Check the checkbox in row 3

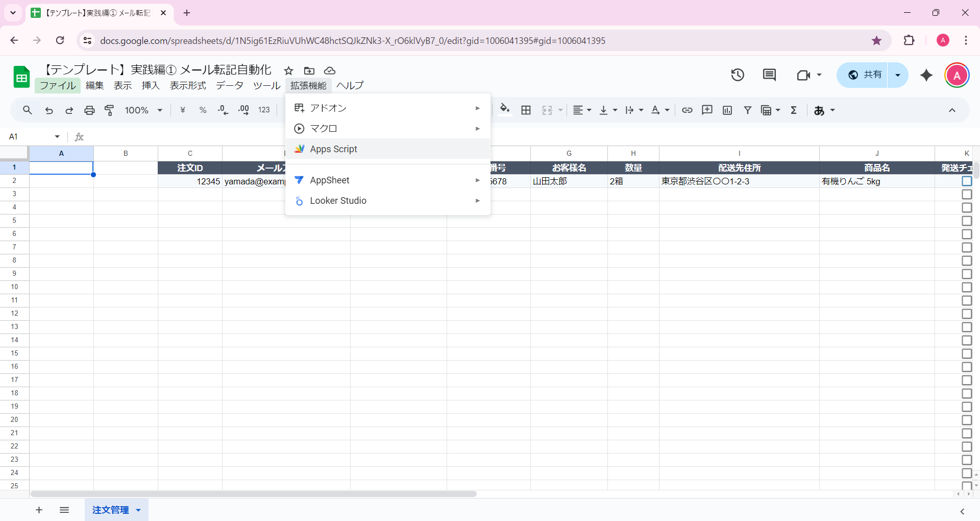coord(966,194)
